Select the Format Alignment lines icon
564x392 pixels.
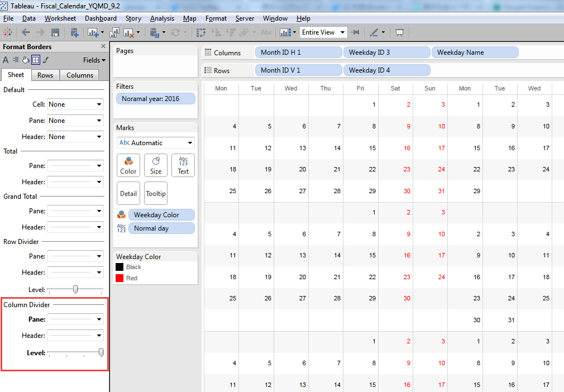point(16,60)
